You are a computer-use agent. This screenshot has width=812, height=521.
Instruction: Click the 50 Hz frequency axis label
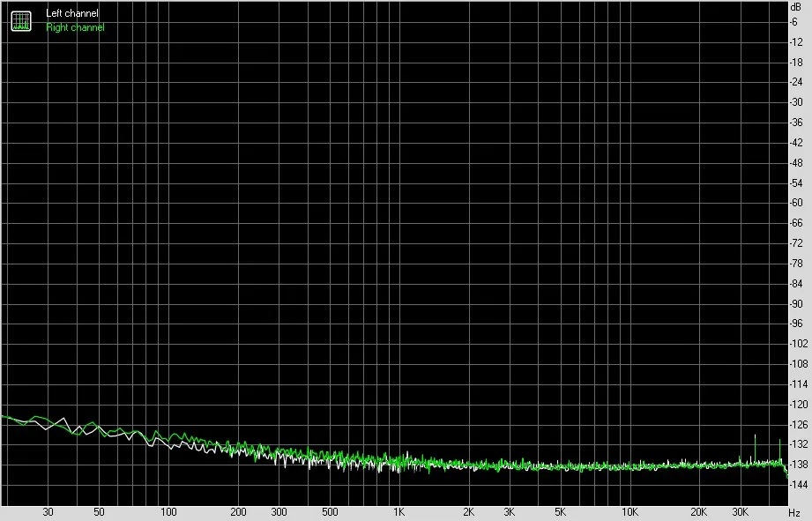click(99, 512)
